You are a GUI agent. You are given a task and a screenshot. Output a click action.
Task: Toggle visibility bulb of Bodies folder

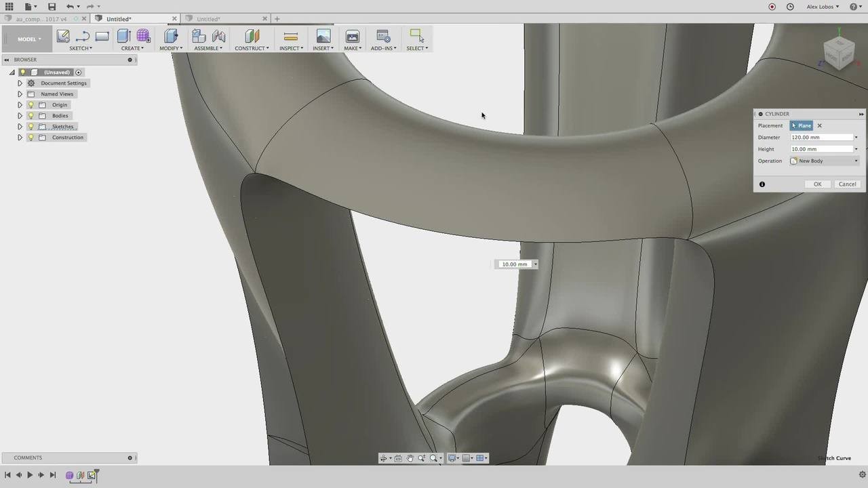click(x=31, y=116)
